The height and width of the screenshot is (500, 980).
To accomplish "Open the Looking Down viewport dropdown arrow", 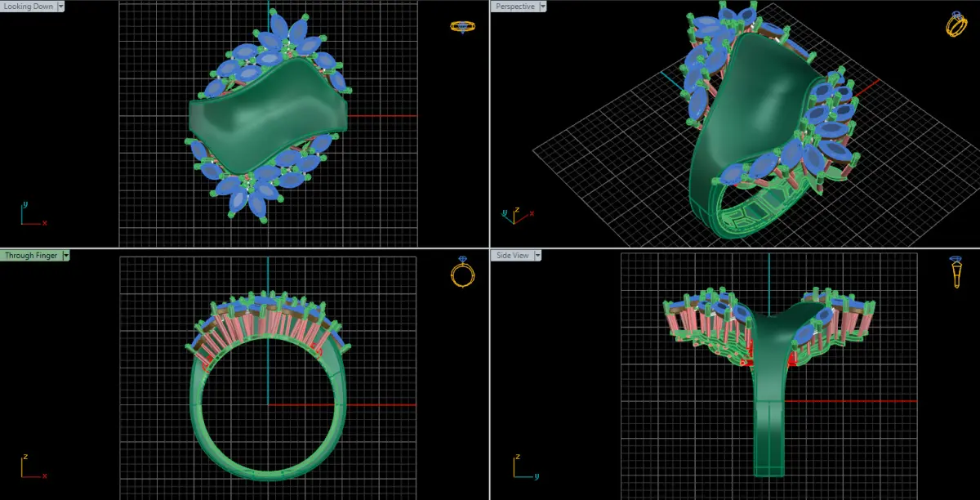I will tap(61, 6).
